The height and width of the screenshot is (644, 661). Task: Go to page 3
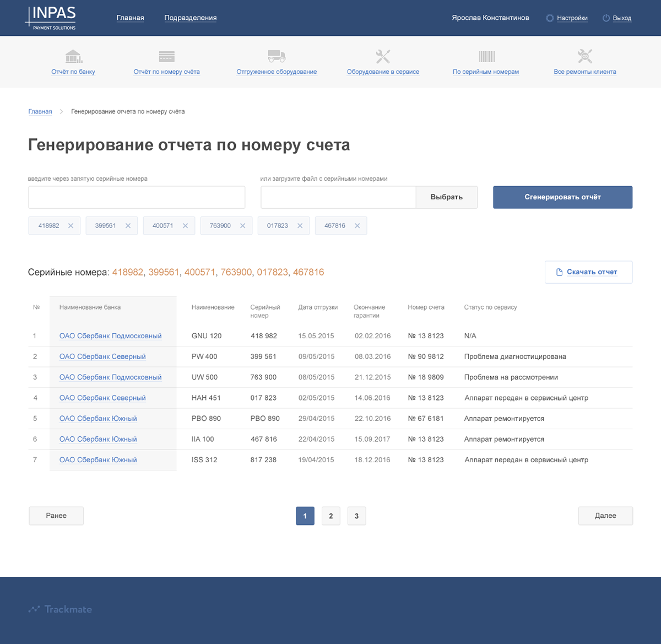pyautogui.click(x=357, y=516)
